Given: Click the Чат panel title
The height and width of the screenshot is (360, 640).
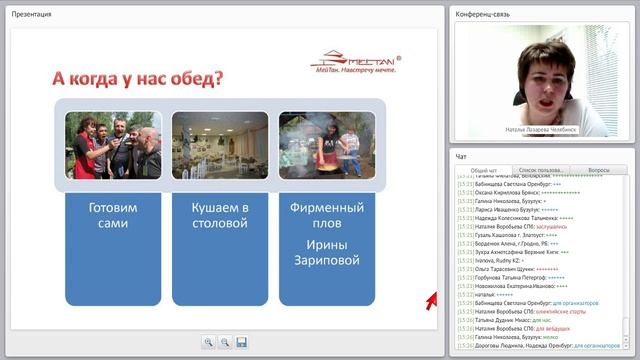Looking at the screenshot, I should pos(461,157).
